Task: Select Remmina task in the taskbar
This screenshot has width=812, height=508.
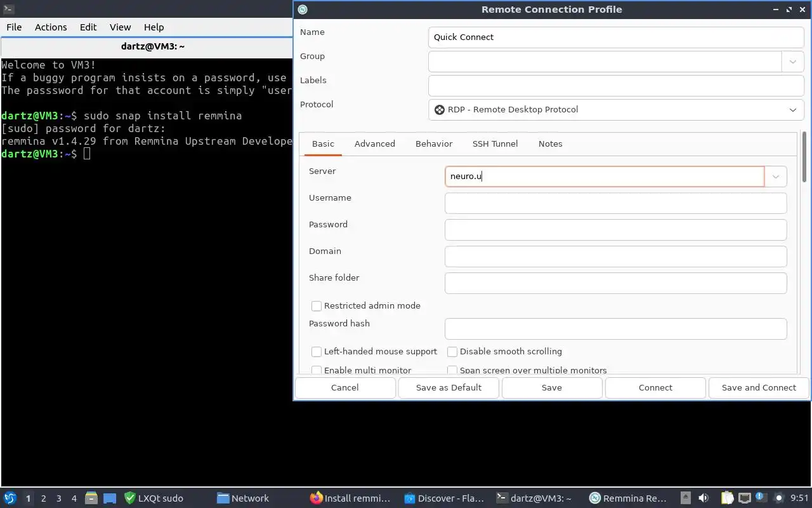Action: click(628, 498)
